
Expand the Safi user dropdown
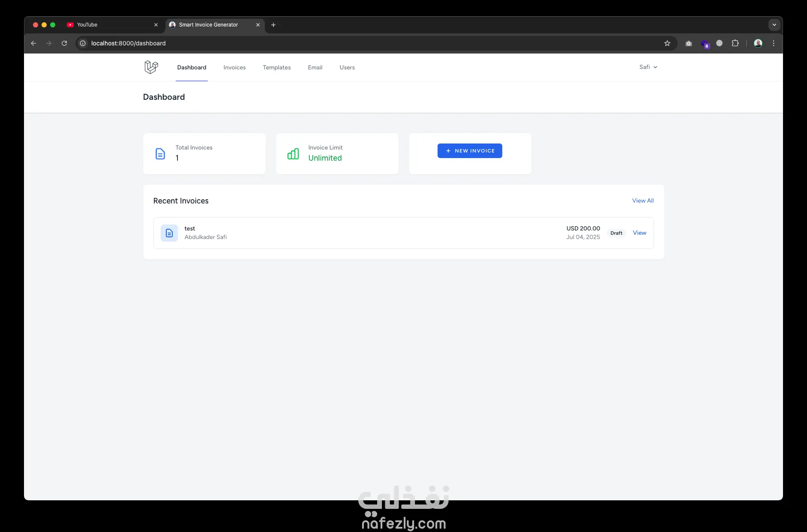(x=648, y=67)
